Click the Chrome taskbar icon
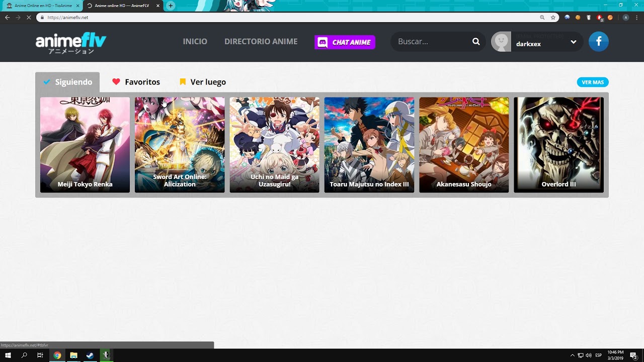The image size is (644, 362). point(57,355)
